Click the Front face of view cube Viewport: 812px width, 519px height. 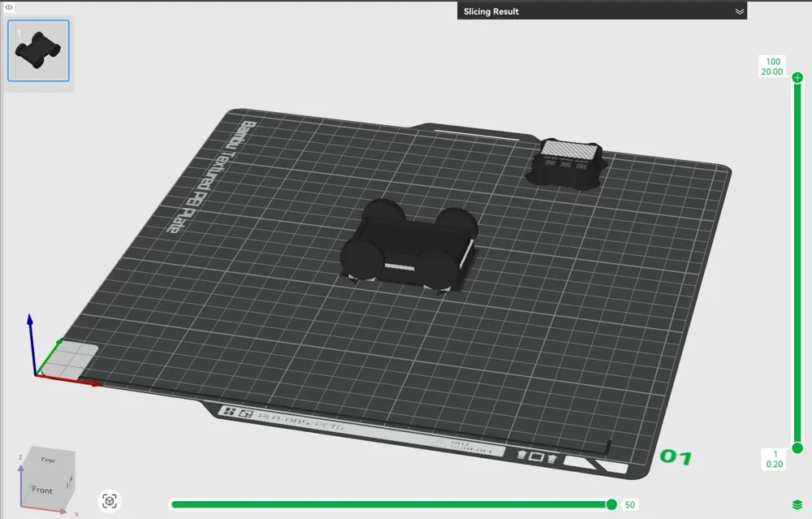point(42,490)
